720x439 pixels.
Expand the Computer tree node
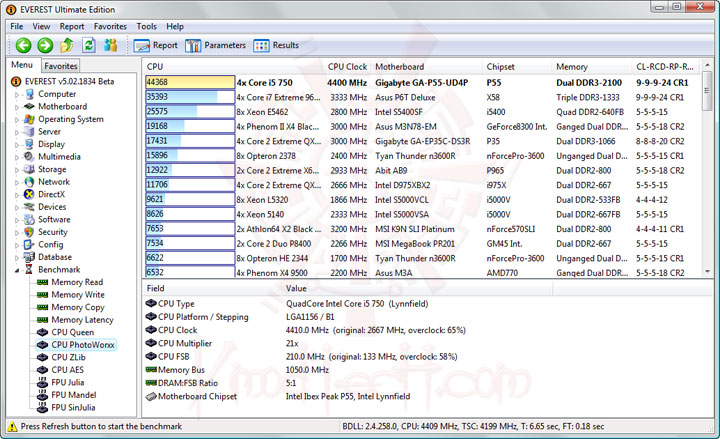click(17, 95)
